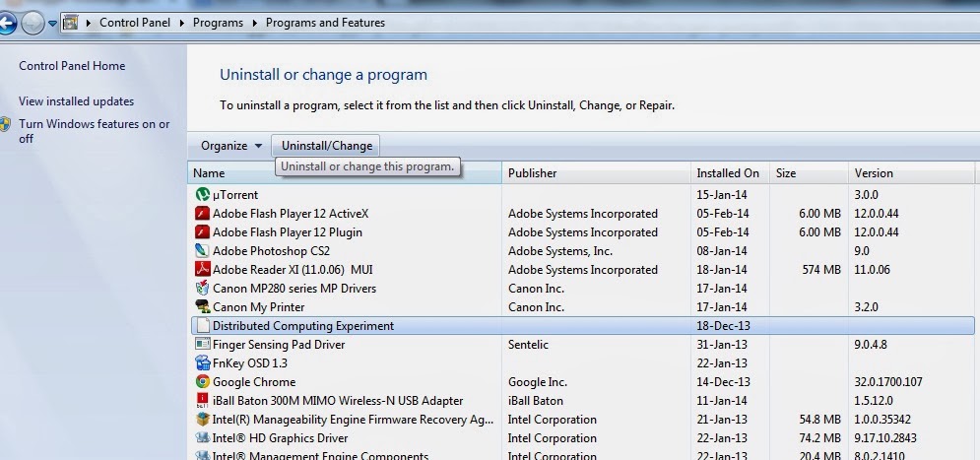Select FnKey OSD 1.3 name
This screenshot has width=980, height=460.
[250, 363]
